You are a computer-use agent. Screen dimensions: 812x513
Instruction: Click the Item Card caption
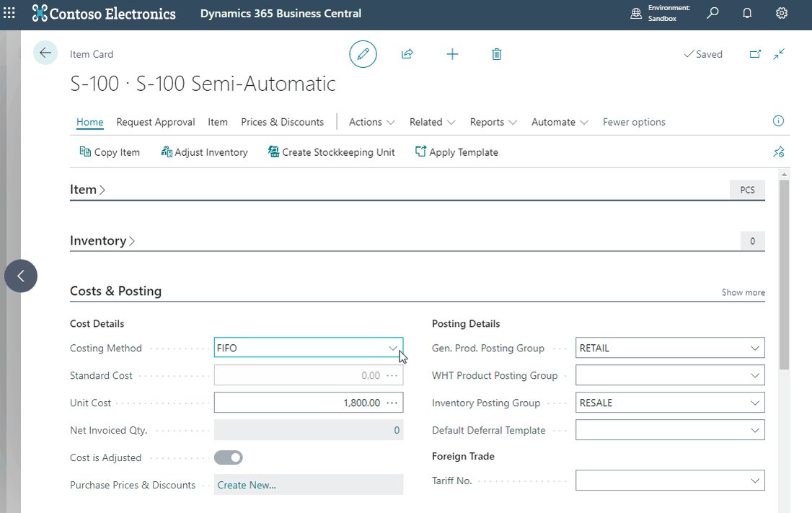tap(92, 54)
